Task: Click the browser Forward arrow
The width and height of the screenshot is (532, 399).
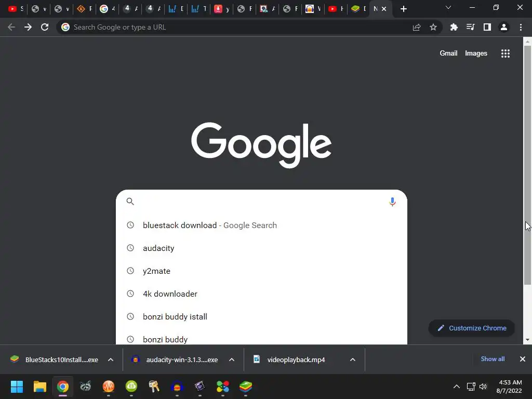Action: (x=28, y=27)
